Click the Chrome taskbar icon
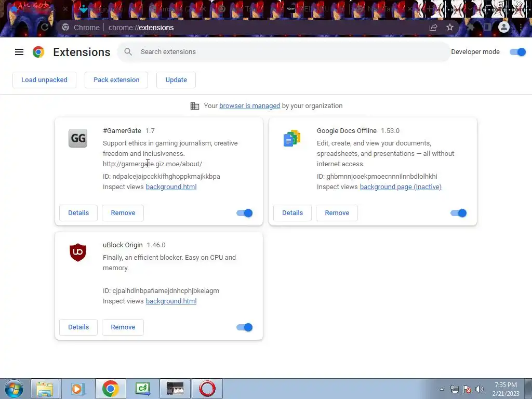 110,389
